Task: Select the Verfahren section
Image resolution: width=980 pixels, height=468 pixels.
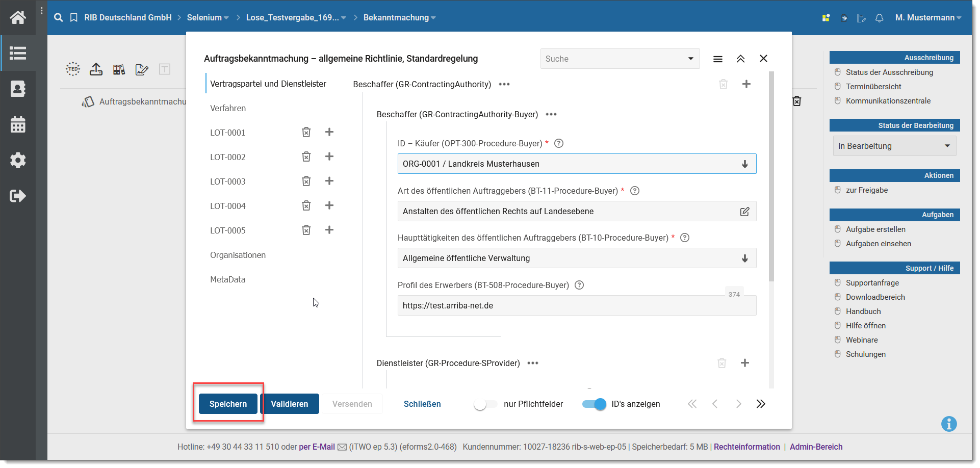Action: point(228,108)
